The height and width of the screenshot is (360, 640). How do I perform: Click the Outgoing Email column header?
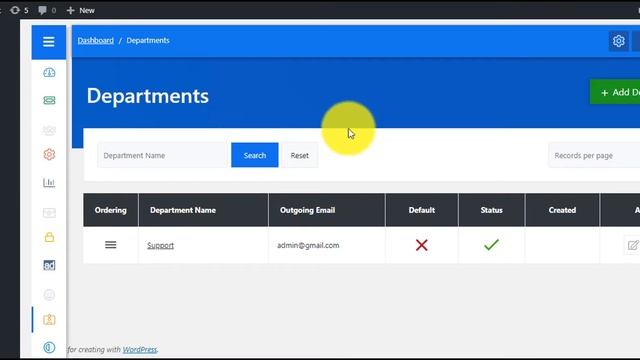pos(327,210)
